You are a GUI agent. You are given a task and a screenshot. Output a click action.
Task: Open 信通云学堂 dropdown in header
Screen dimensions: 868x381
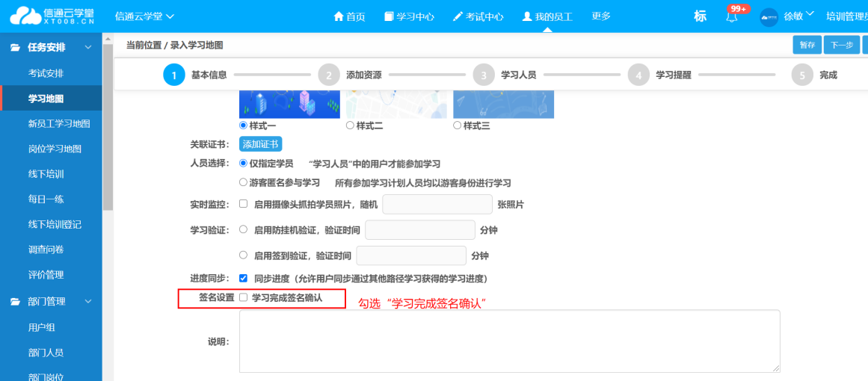pos(144,16)
